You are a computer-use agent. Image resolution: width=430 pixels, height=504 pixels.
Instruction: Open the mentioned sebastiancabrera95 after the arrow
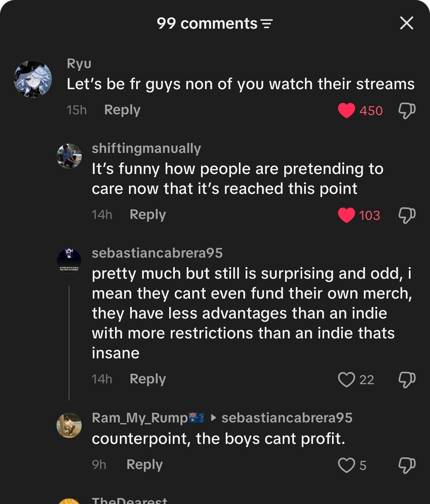(287, 418)
